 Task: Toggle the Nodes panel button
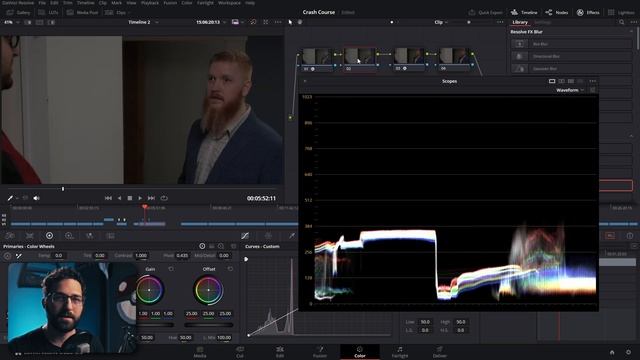click(x=557, y=13)
